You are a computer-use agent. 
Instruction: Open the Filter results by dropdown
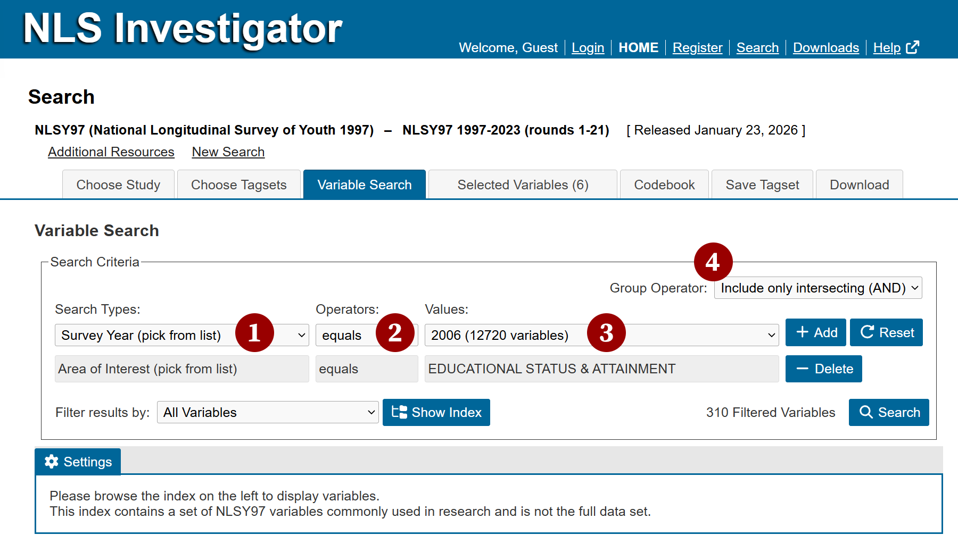268,412
